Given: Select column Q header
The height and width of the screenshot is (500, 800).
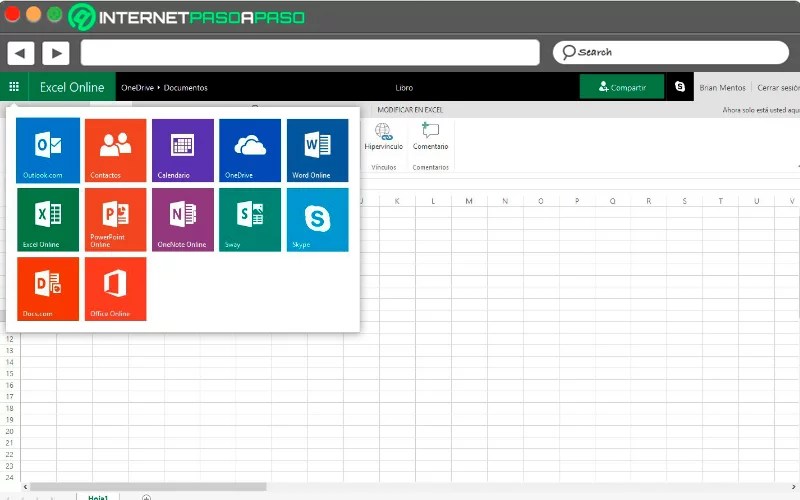Looking at the screenshot, I should (x=613, y=201).
